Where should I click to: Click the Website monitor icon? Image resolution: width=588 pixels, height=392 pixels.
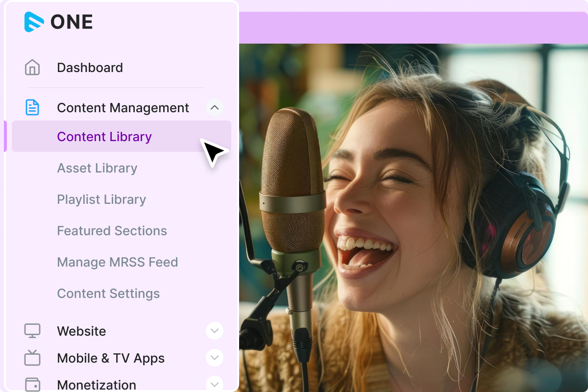point(32,331)
